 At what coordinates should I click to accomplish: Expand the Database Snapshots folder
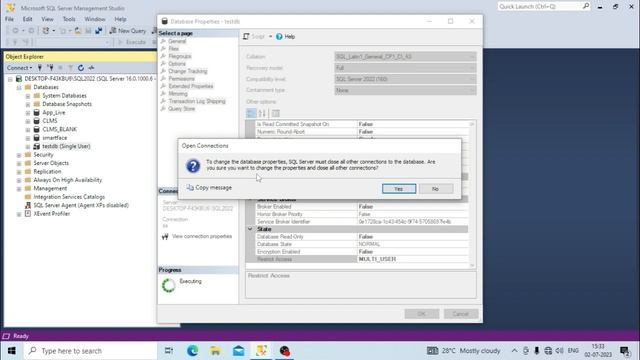click(x=28, y=104)
